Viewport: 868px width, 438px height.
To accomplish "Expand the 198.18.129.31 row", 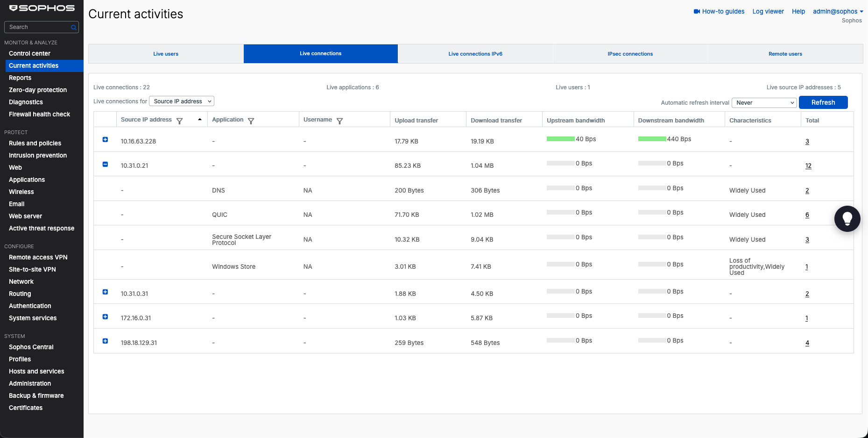I will (x=105, y=341).
